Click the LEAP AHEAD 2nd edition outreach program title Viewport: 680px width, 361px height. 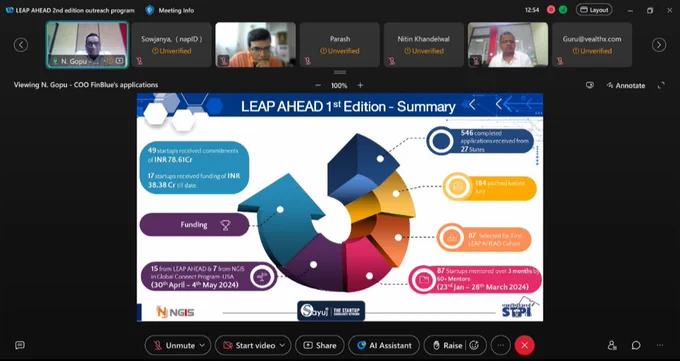(75, 10)
